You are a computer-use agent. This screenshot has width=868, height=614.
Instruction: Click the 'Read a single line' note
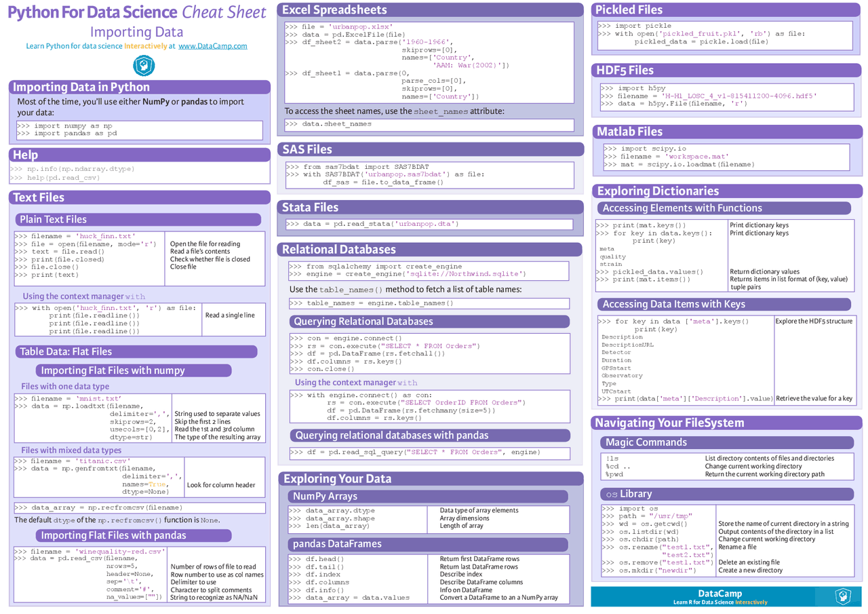pyautogui.click(x=230, y=315)
